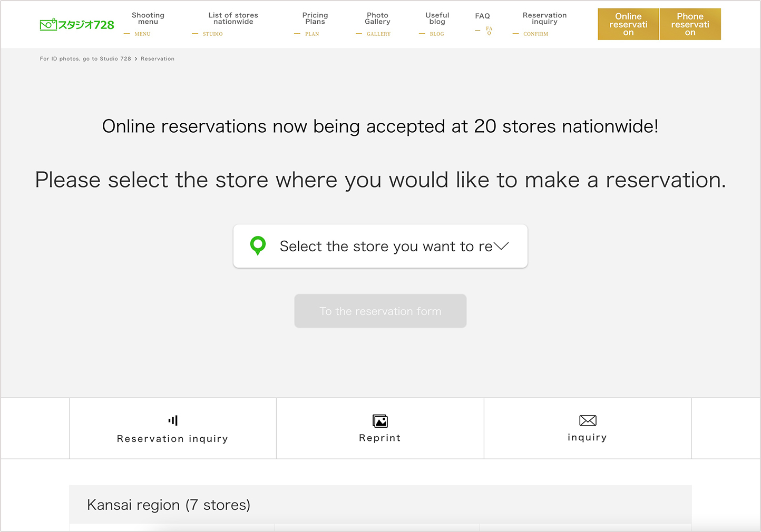
Task: Select the Reprint image icon
Action: (380, 421)
